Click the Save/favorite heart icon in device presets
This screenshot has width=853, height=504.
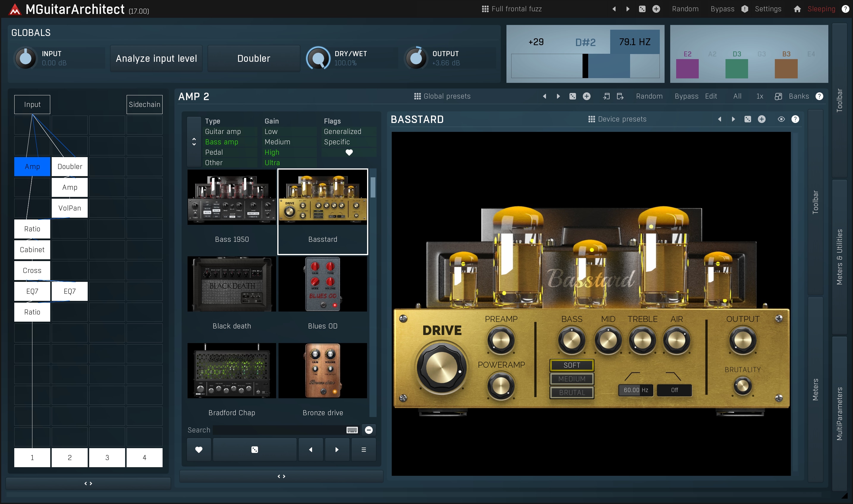click(199, 449)
